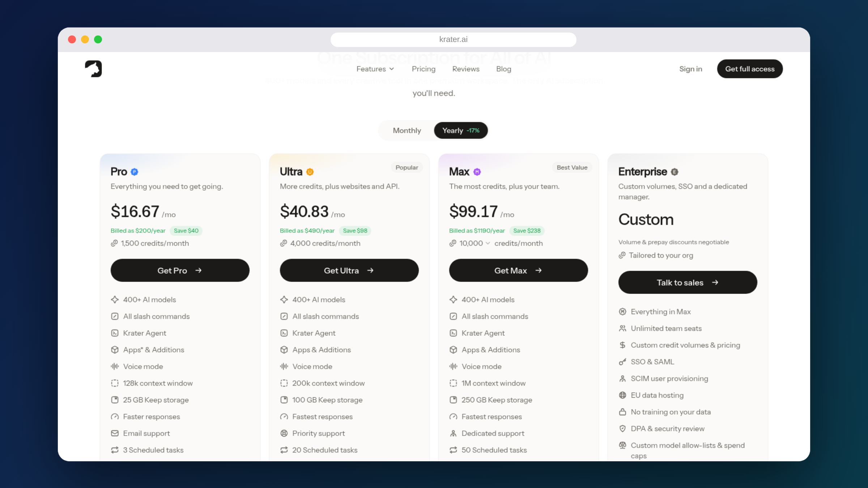Click repeat icon by 3 Scheduled tasks
Image resolution: width=868 pixels, height=488 pixels.
[115, 450]
